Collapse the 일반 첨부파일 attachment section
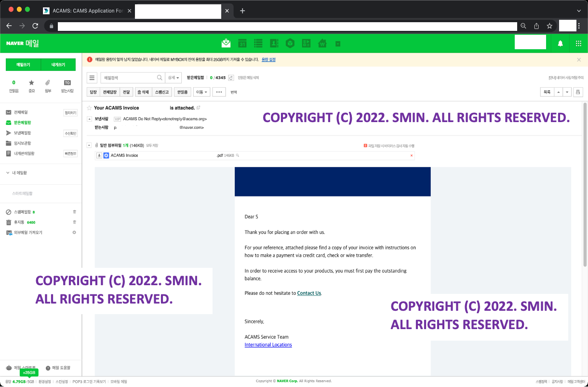Screen dimensions: 588x387 (89, 145)
